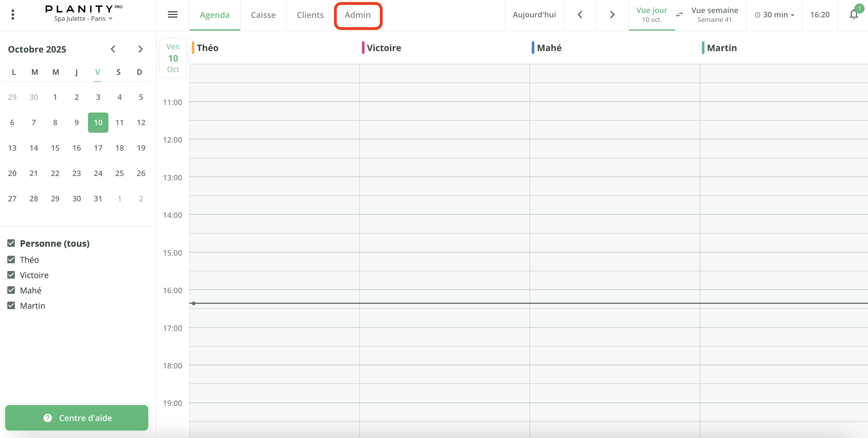Click the Aujourd'hui button
The width and height of the screenshot is (868, 438).
point(534,14)
